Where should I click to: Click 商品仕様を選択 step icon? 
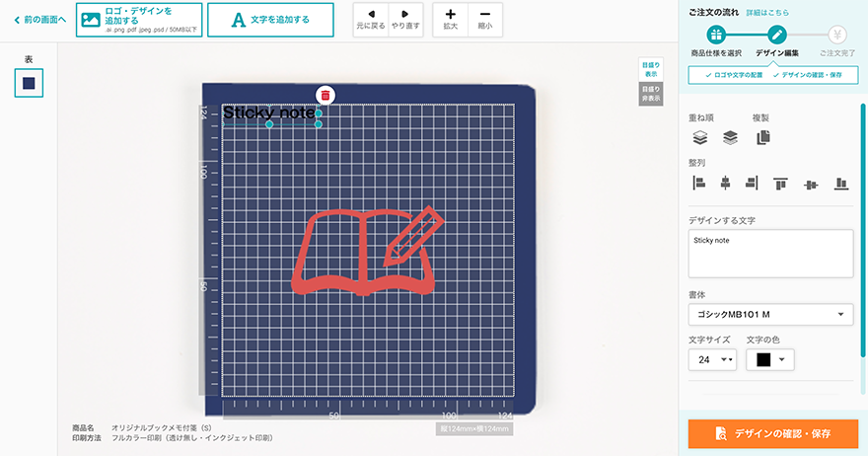[x=716, y=35]
